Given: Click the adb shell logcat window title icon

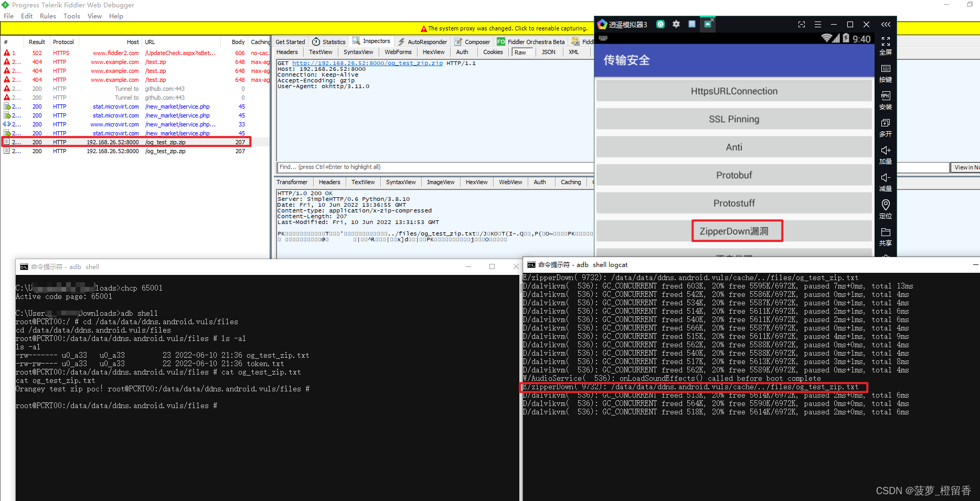Looking at the screenshot, I should [x=531, y=265].
